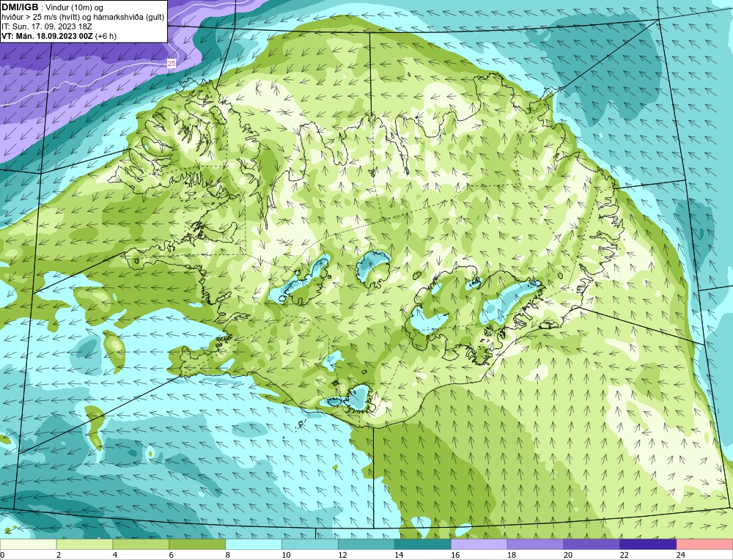Click the pale yellow 0–2 m/s legend swatch
The height and width of the screenshot is (560, 733).
pos(28,545)
